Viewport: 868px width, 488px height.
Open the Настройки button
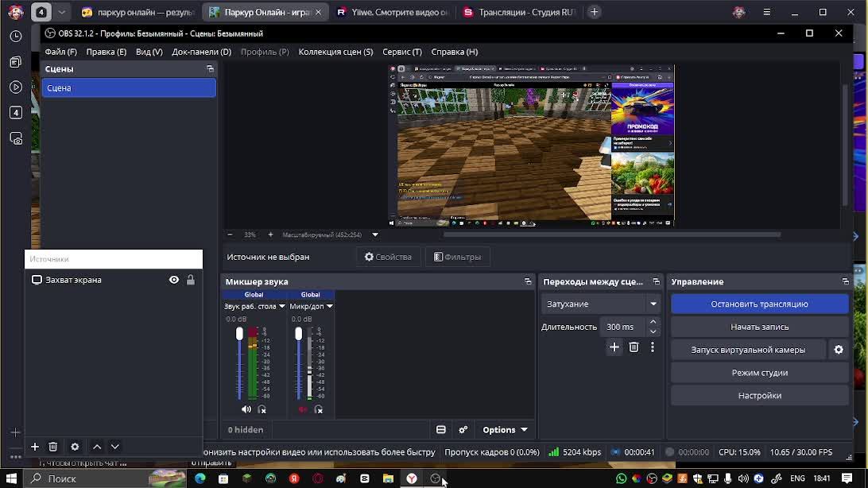point(760,396)
